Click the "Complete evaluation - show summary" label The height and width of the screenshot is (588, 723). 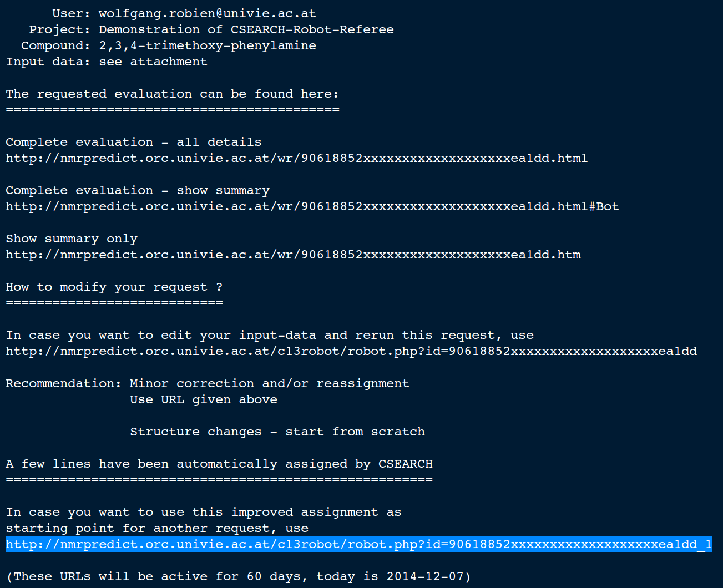point(137,190)
